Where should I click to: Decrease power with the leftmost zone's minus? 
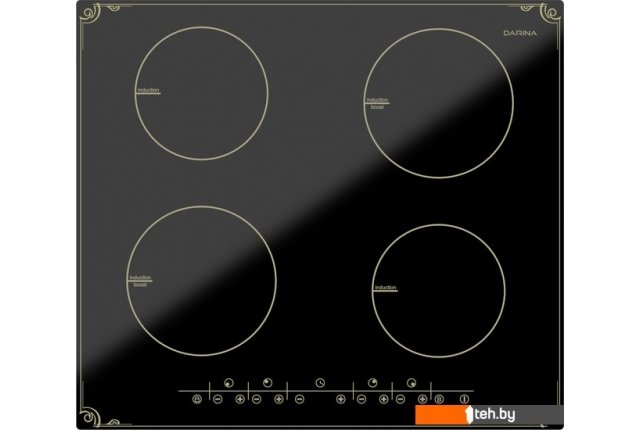[218, 398]
